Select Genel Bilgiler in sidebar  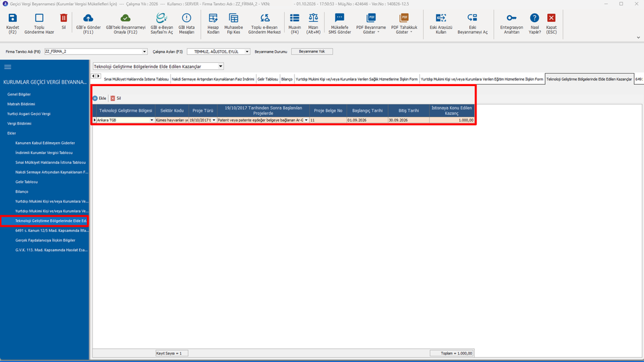19,94
